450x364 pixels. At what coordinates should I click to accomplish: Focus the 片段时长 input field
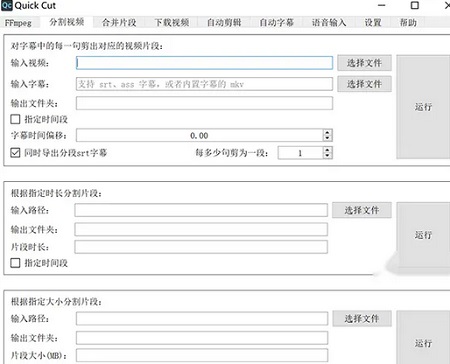201,247
